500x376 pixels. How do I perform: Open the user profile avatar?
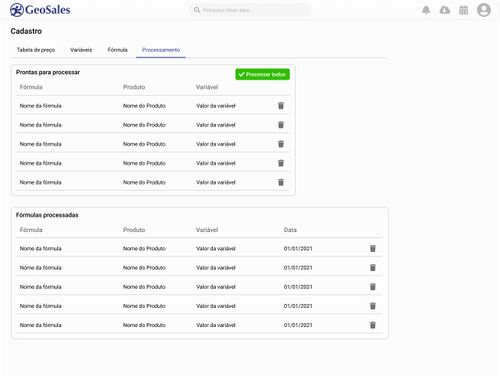pyautogui.click(x=484, y=10)
